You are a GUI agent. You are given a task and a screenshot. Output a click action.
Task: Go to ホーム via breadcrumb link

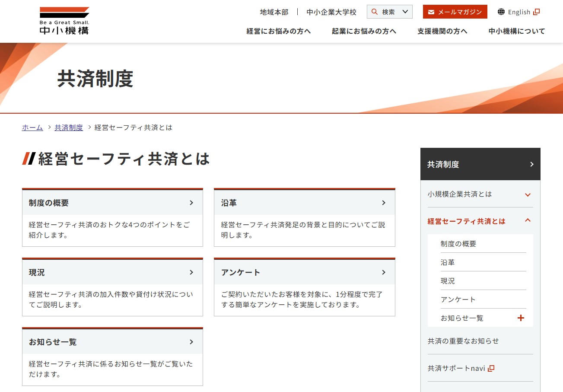[32, 127]
